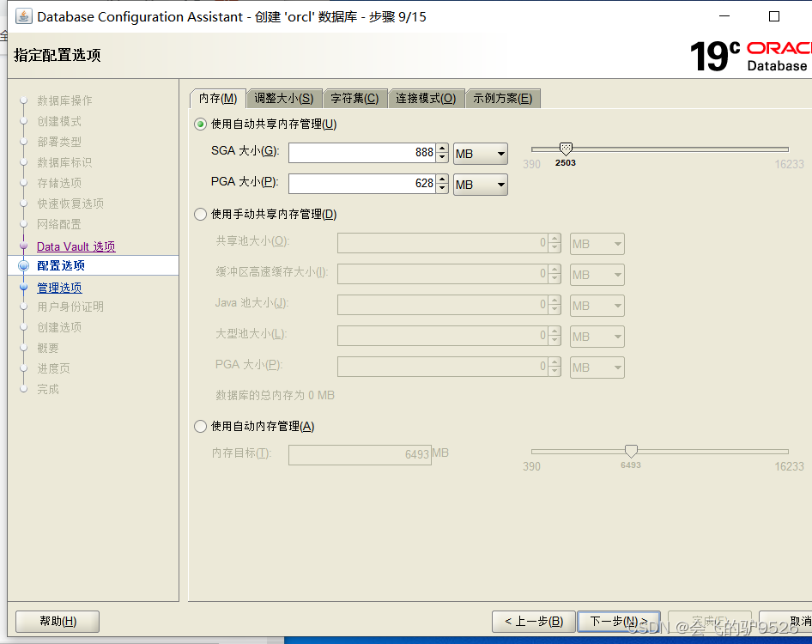The width and height of the screenshot is (812, 644).
Task: Select the 使用自动共享内存管理 radio button
Action: [x=199, y=124]
